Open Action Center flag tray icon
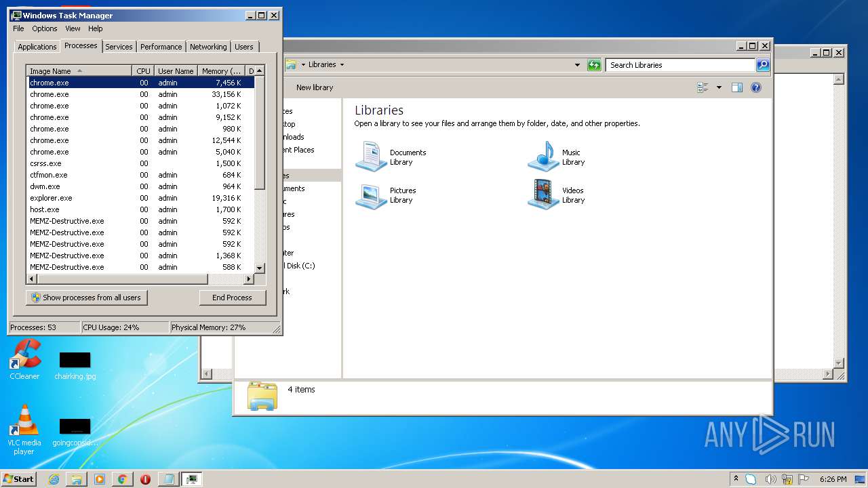This screenshot has width=868, height=488. [804, 479]
